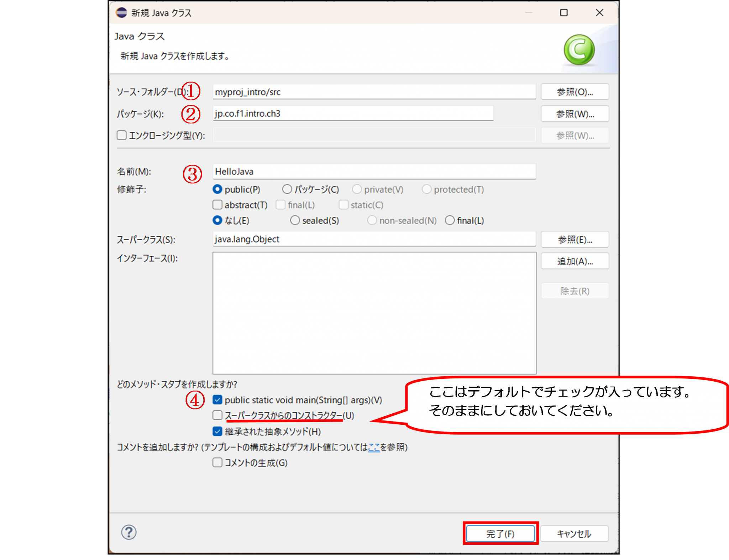Viewport: 729px width, 560px height.
Task: Click the 完了(F) finish button
Action: 500,534
